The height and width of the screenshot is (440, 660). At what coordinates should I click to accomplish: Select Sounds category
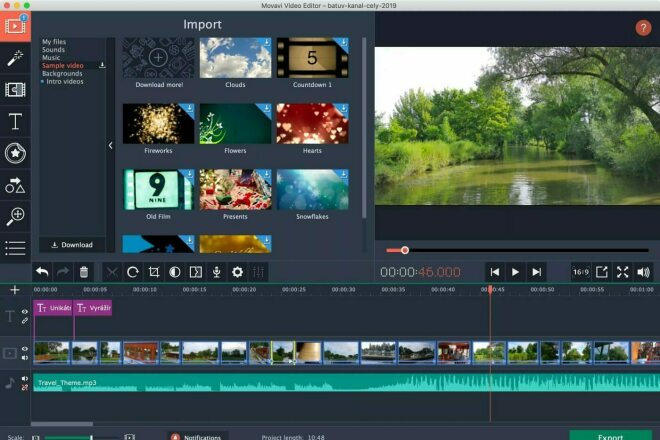(53, 50)
